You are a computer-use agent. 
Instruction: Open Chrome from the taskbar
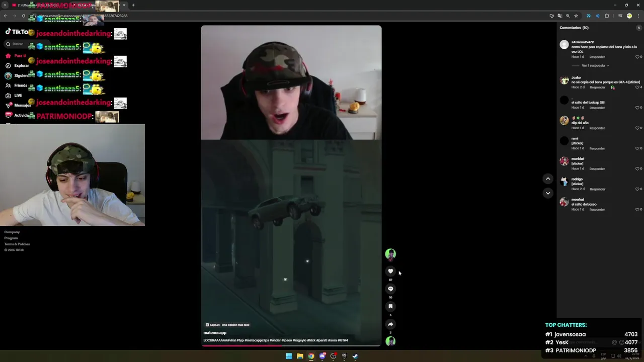(311, 356)
